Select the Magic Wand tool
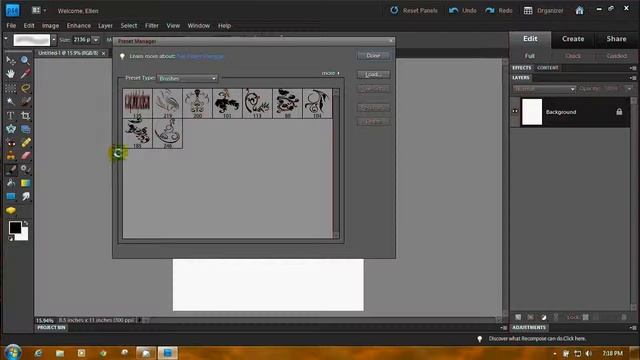Screen dimensions: 640x360 click(11, 102)
